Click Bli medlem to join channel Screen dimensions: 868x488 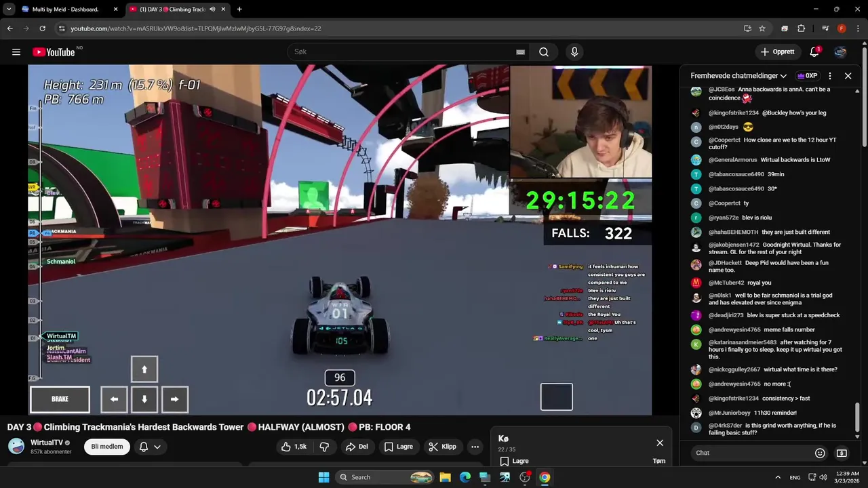coord(107,447)
